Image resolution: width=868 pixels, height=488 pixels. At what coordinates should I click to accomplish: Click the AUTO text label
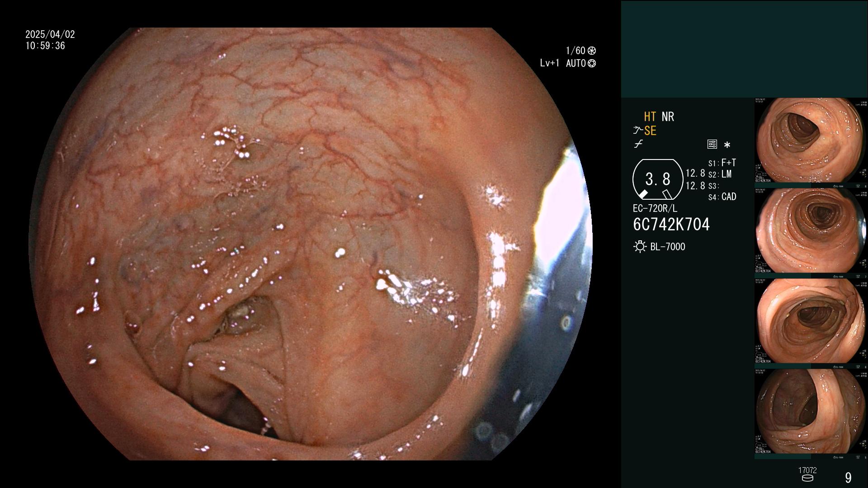pyautogui.click(x=576, y=63)
